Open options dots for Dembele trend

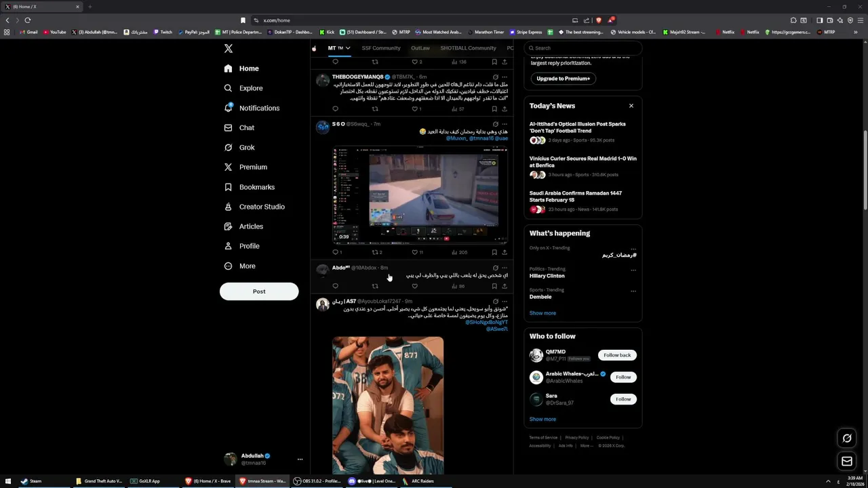pos(633,291)
